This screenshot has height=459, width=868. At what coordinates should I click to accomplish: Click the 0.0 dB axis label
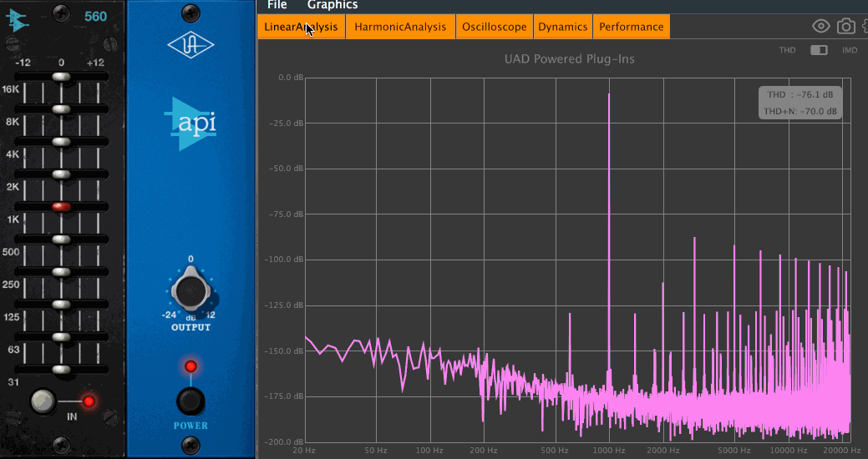point(291,78)
